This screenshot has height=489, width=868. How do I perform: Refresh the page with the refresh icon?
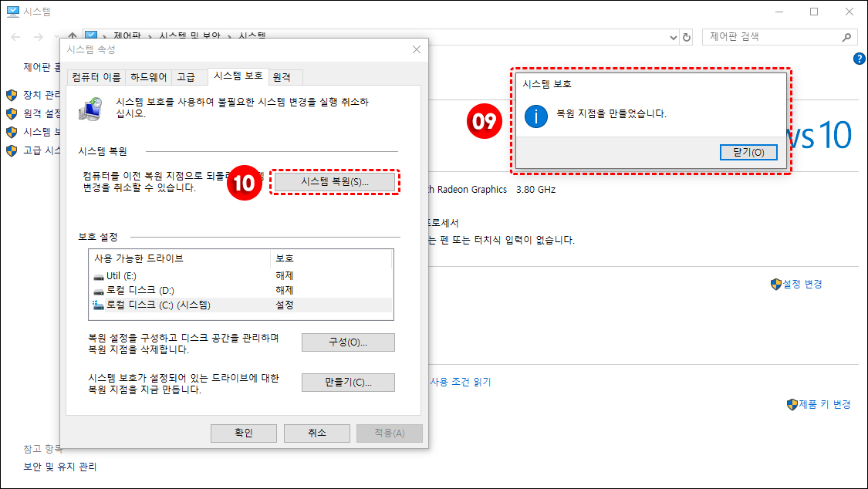[x=686, y=36]
